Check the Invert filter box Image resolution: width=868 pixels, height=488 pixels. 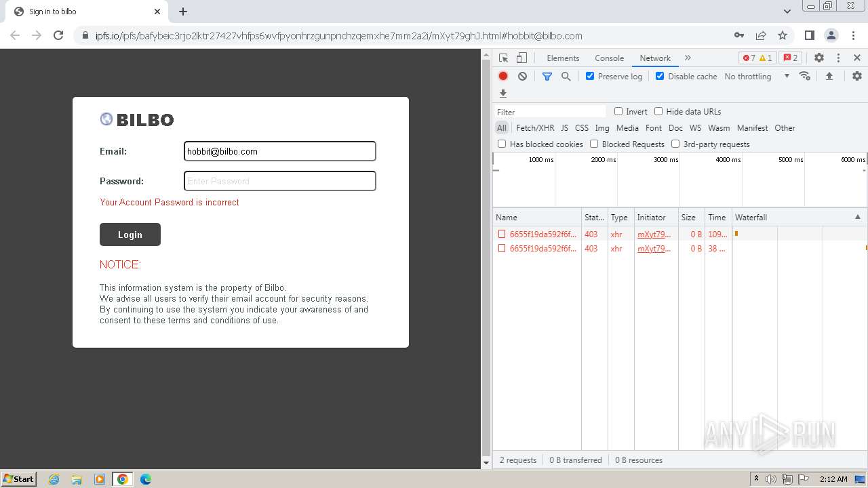618,111
